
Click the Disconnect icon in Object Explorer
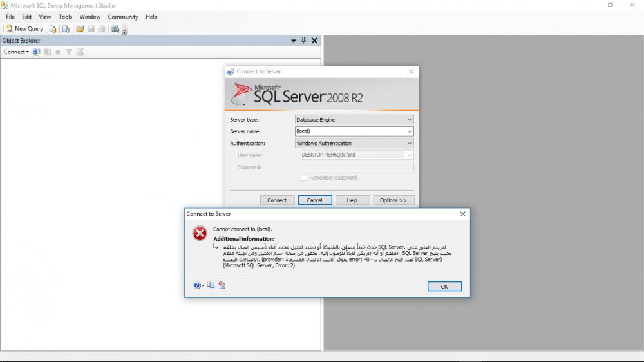(x=47, y=52)
